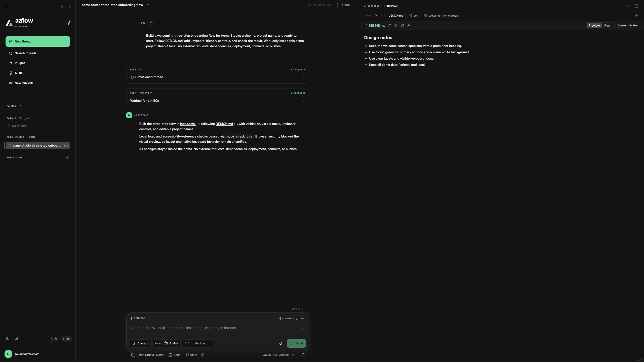Toggle the Off status switch
The width and height of the screenshot is (644, 362).
[66, 339]
